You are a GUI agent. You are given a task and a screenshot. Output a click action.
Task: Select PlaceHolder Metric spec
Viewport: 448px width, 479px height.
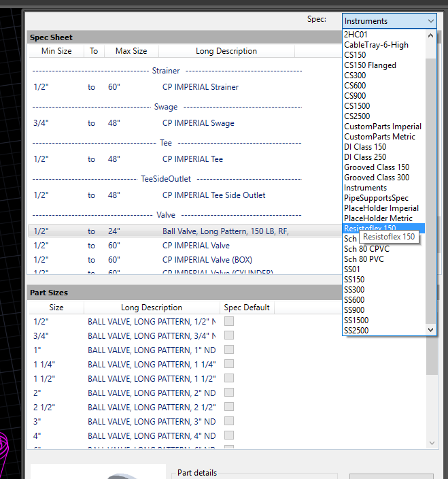click(x=384, y=218)
